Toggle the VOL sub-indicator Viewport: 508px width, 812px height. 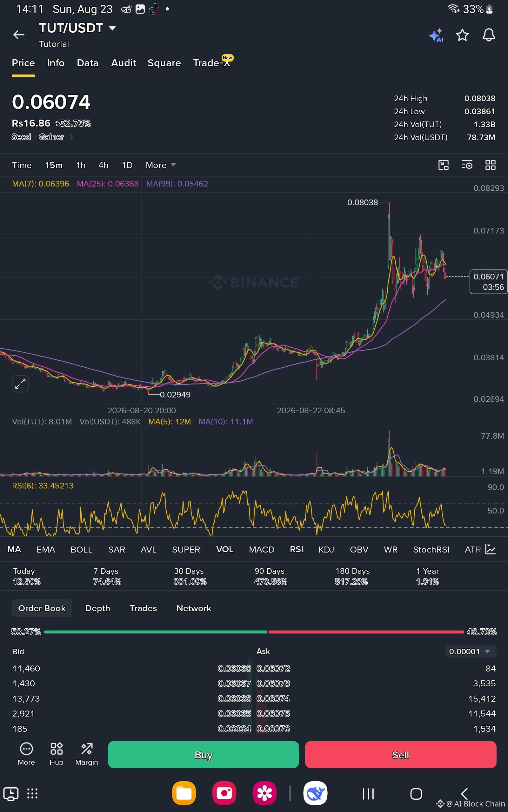click(225, 549)
